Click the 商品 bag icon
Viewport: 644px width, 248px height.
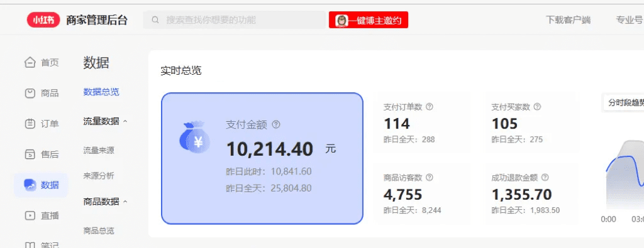30,93
